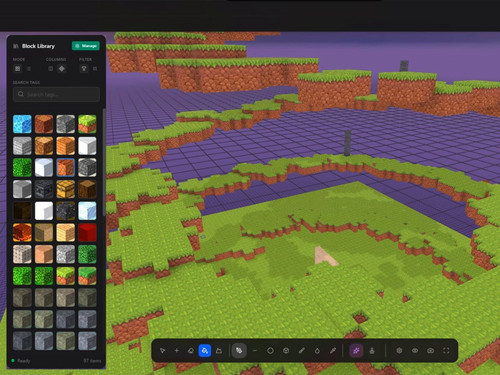Choose the highlighted gray brush shape
Screen dimensions: 500x375
pyautogui.click(x=239, y=351)
